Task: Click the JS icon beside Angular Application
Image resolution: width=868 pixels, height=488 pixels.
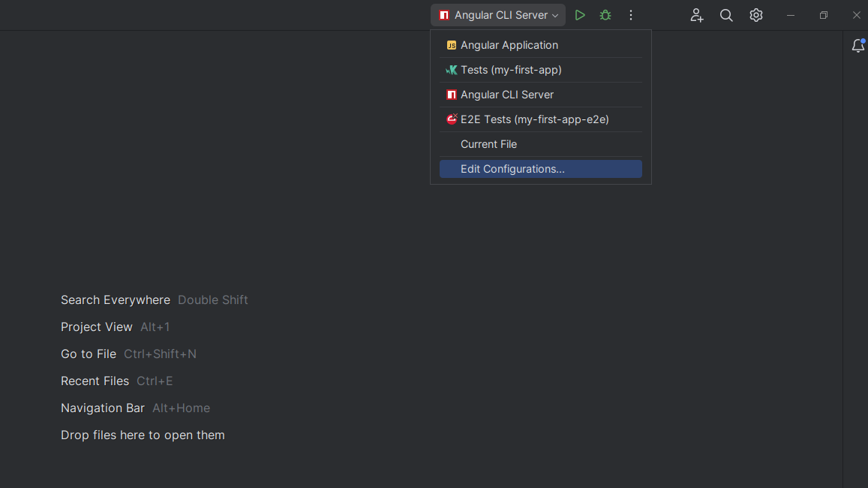Action: coord(452,45)
